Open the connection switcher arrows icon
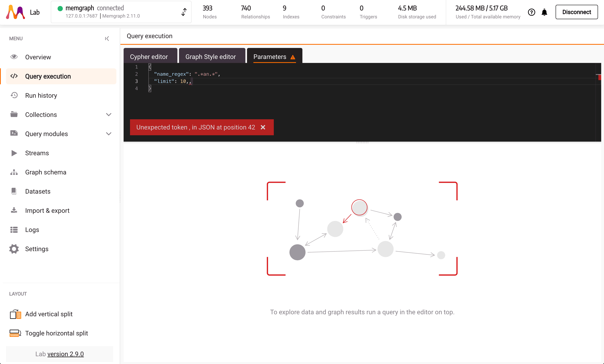The width and height of the screenshot is (604, 364). click(184, 12)
